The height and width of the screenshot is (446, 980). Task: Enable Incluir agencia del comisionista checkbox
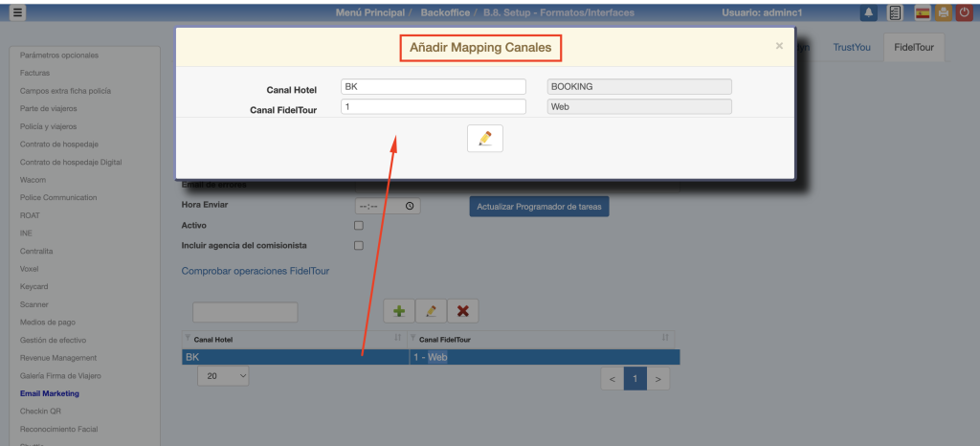click(x=359, y=246)
